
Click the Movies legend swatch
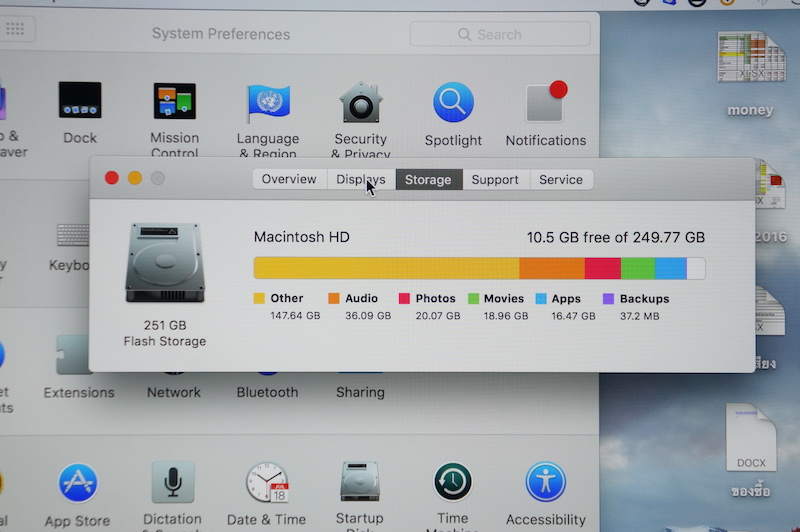(473, 298)
